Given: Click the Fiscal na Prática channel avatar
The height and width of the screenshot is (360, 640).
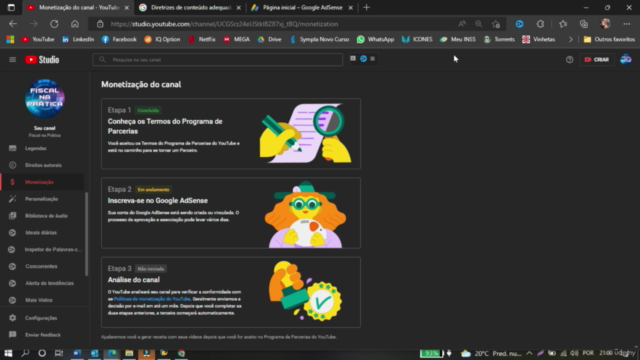Looking at the screenshot, I should click(x=44, y=99).
